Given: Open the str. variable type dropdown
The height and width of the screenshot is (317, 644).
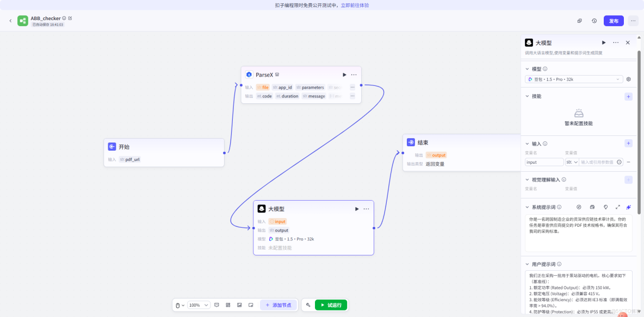Looking at the screenshot, I should (573, 161).
